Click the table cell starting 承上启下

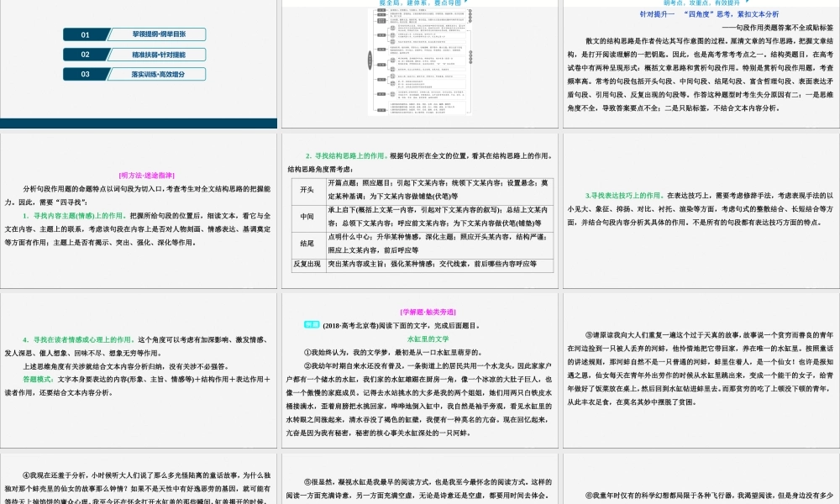pyautogui.click(x=440, y=217)
